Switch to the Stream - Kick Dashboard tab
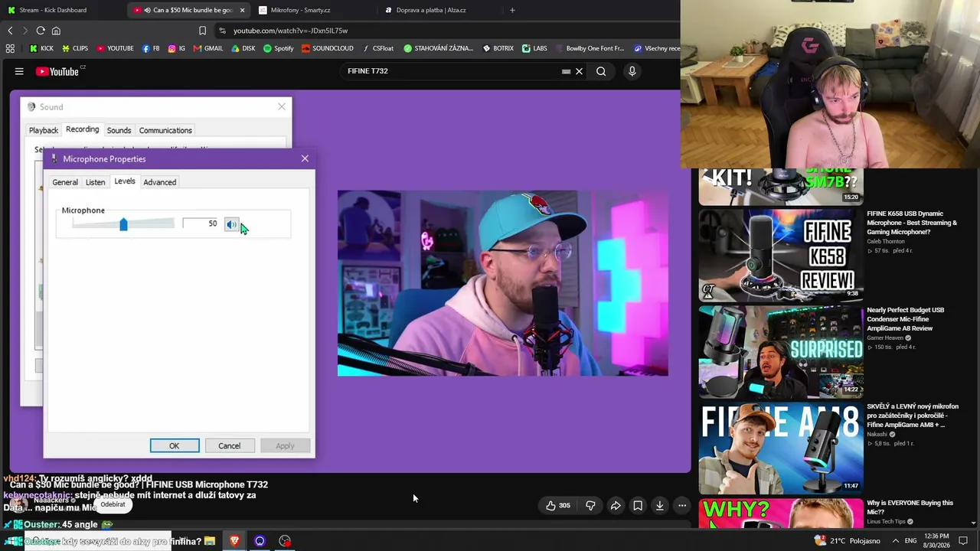Viewport: 980px width, 551px height. (x=54, y=10)
